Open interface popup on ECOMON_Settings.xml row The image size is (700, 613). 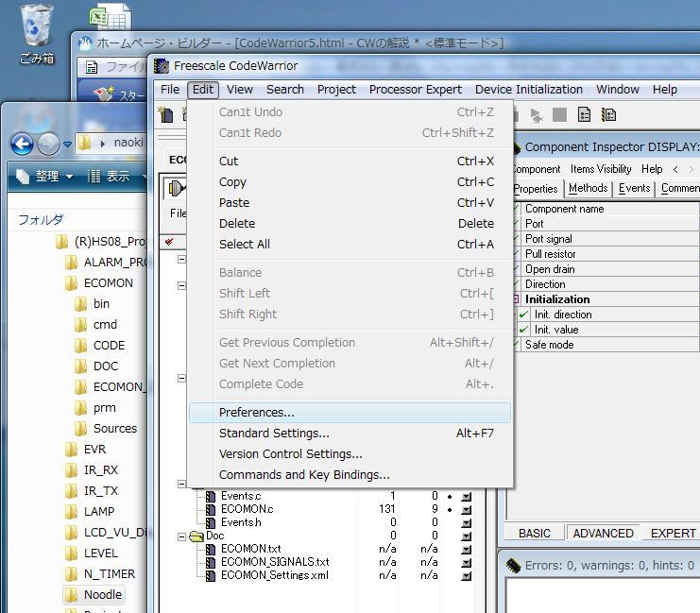(x=466, y=576)
